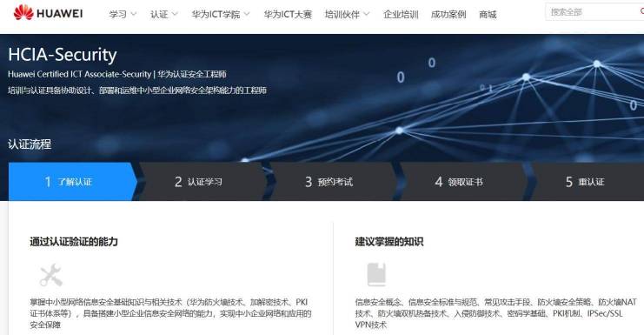644x335 pixels.
Task: Open the 认证 menu
Action: tap(159, 15)
